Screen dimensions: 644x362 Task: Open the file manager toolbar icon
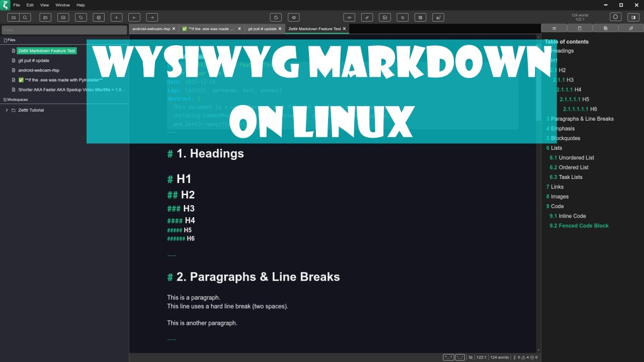tap(14, 17)
